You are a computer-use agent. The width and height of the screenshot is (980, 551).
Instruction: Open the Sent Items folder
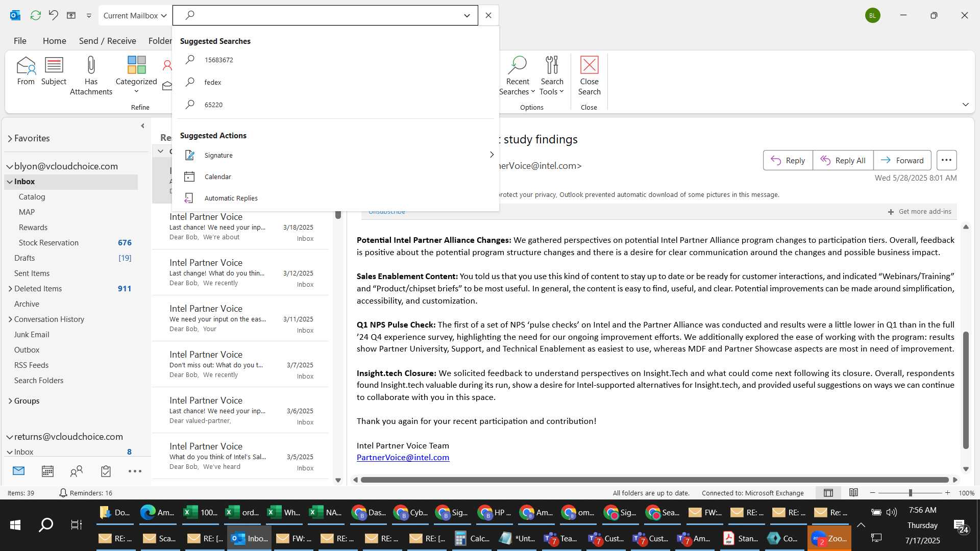pyautogui.click(x=32, y=273)
